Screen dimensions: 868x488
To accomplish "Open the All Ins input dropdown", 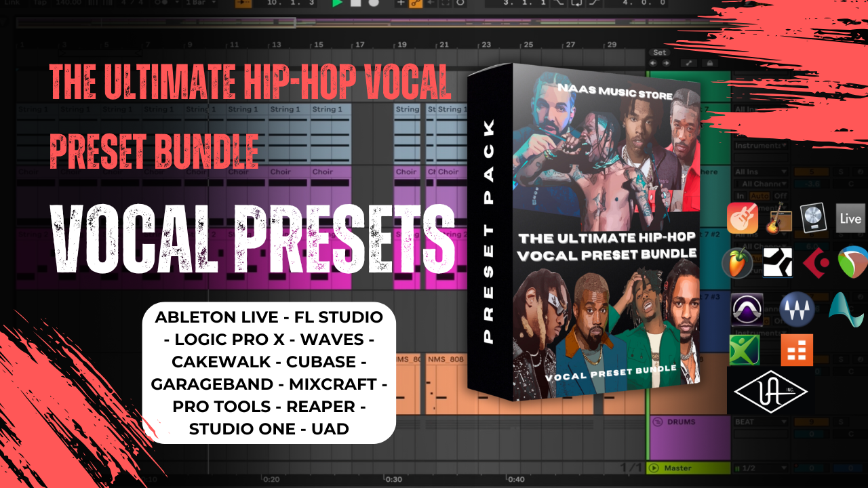I will click(759, 172).
